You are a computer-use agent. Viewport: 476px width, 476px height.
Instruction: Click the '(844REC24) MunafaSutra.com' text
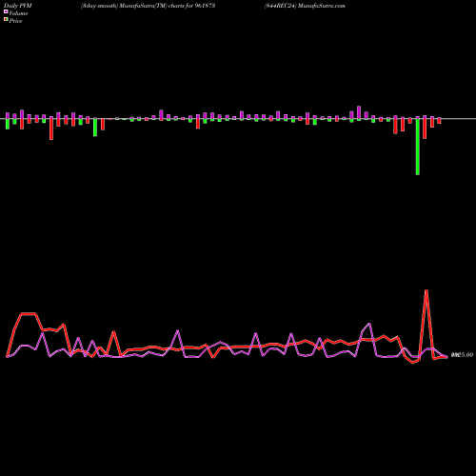pyautogui.click(x=305, y=6)
